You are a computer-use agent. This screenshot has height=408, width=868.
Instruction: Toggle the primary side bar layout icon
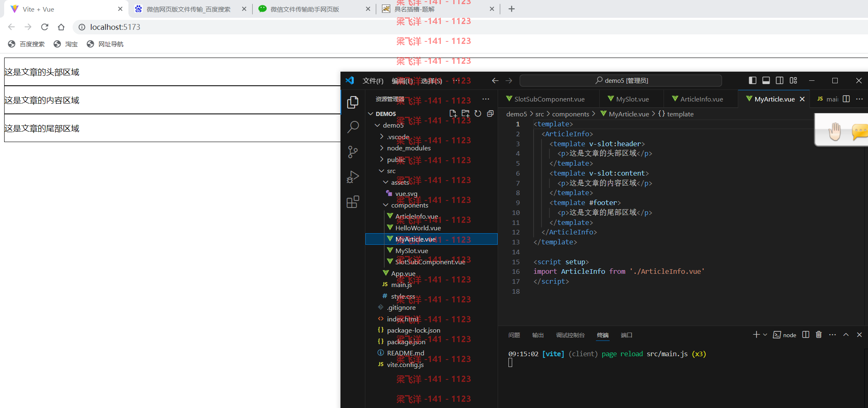coord(753,80)
